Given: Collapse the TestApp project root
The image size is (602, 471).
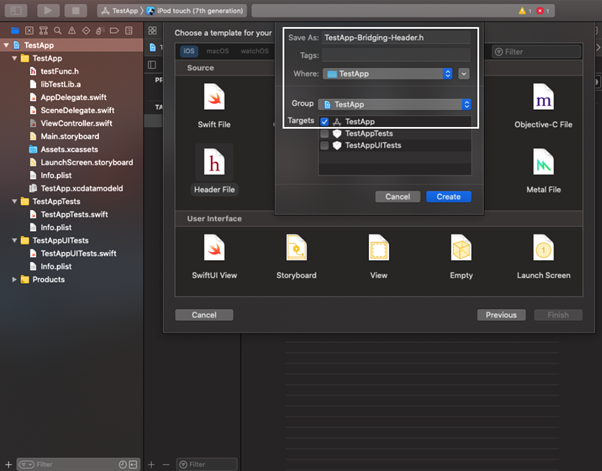Looking at the screenshot, I should 7,45.
